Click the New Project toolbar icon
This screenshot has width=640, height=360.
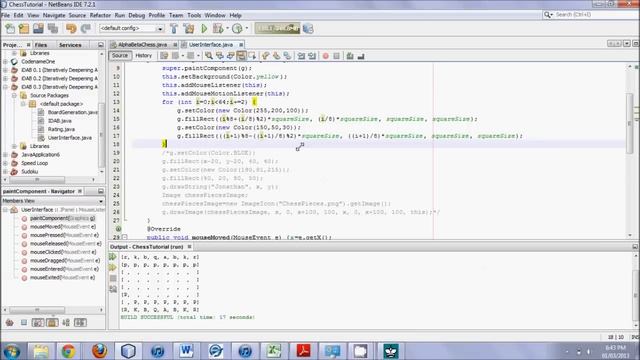click(x=24, y=29)
